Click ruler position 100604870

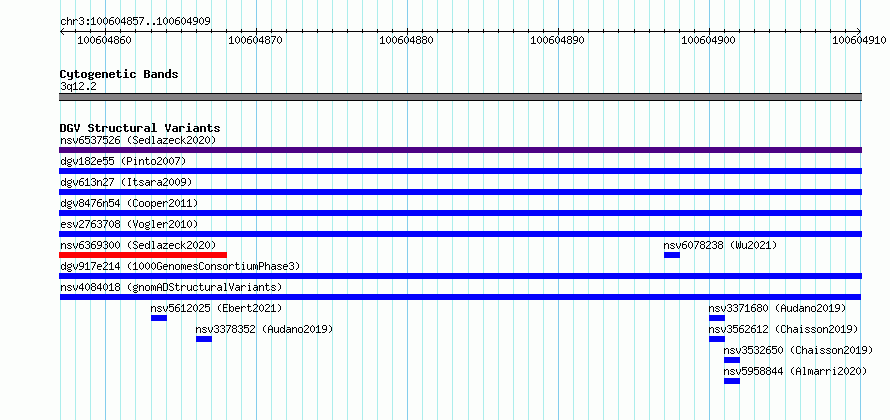point(255,40)
